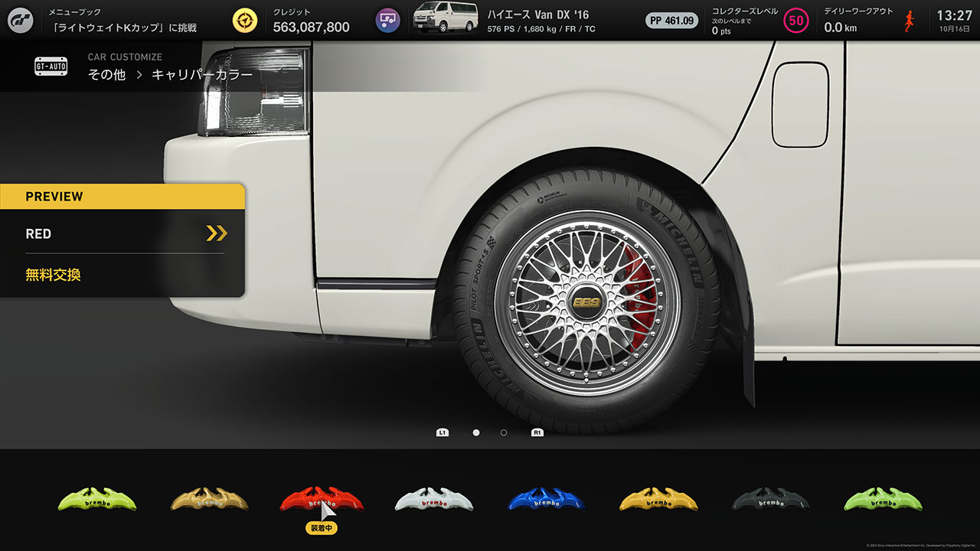Click the 576 PS / 1,680 kg specs line
This screenshot has height=551, width=980.
point(541,29)
